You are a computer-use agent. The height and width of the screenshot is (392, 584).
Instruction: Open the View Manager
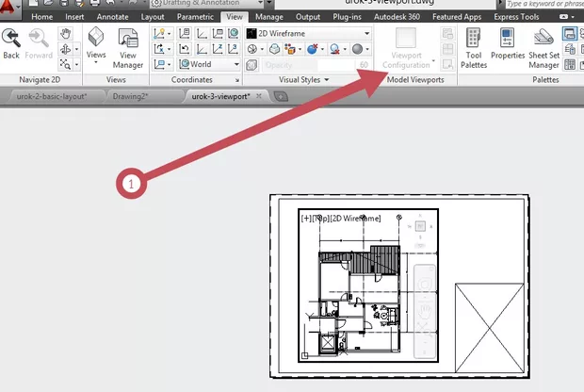(128, 47)
